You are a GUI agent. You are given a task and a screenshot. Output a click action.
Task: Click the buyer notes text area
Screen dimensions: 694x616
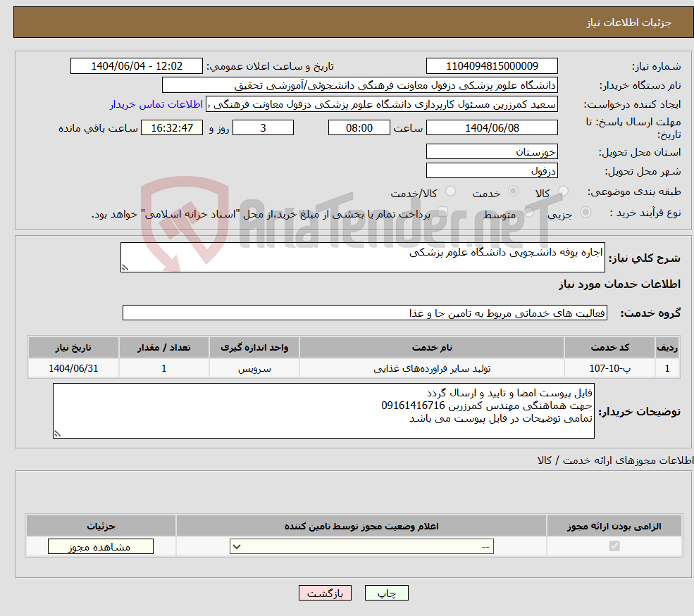coord(323,411)
